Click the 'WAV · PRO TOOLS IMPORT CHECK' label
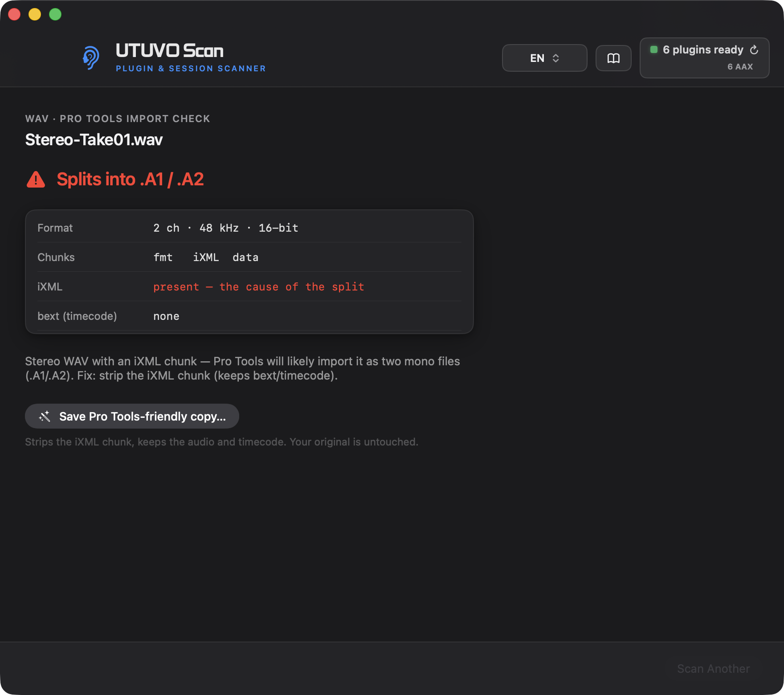This screenshot has height=695, width=784. 118,119
